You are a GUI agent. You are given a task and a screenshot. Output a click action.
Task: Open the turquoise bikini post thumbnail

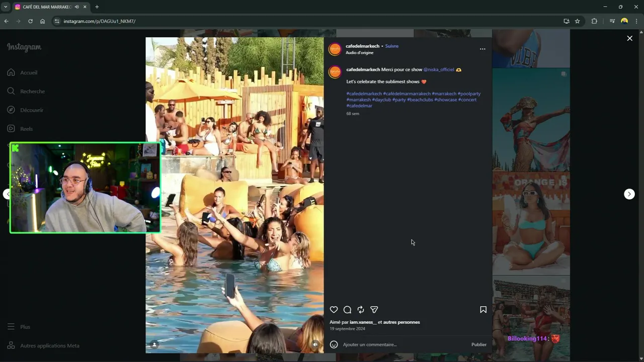click(531, 224)
